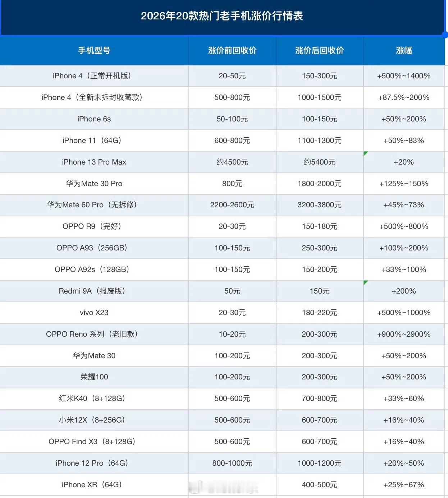This screenshot has width=448, height=498.
Task: Select the OPPO R9（完好）model cell
Action: tap(94, 226)
